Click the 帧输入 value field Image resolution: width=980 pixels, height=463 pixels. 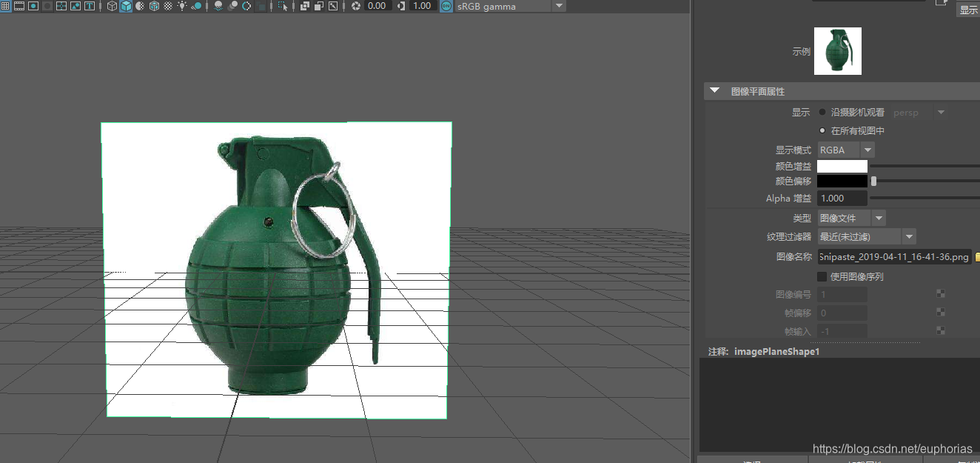842,331
